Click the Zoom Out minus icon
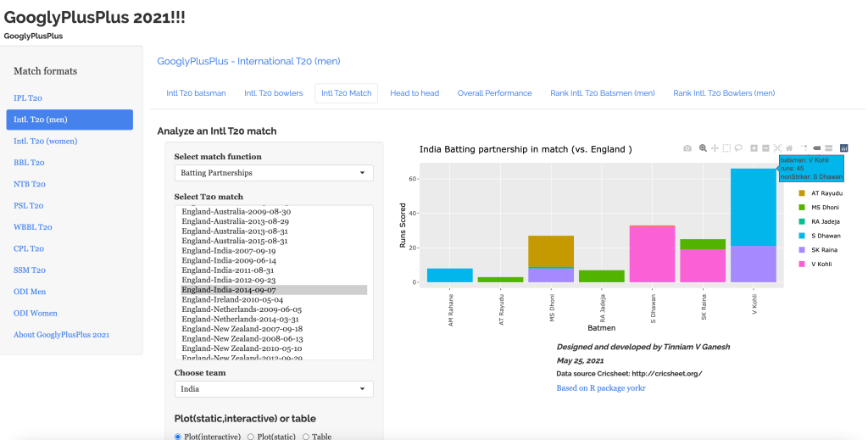Image resolution: width=868 pixels, height=440 pixels. [x=765, y=148]
